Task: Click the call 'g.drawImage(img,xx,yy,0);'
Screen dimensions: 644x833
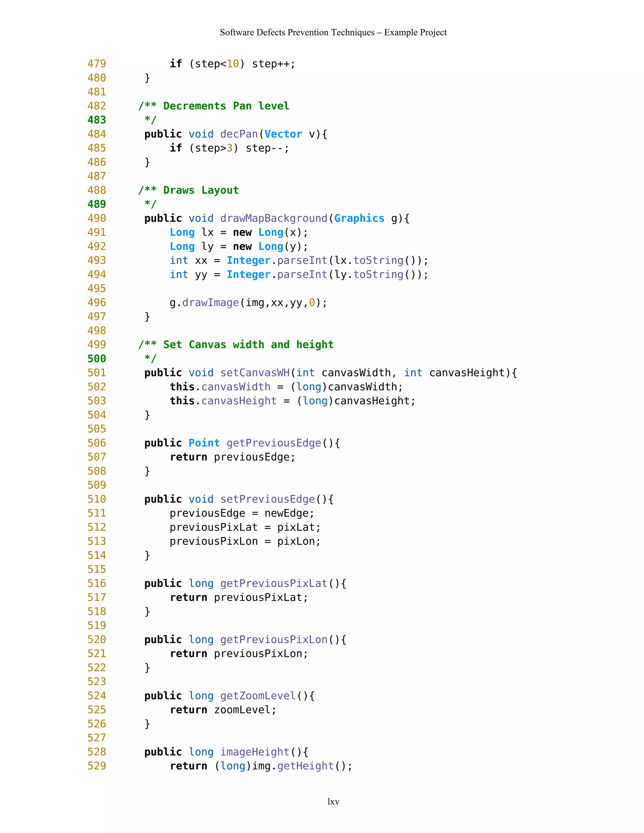Action: pos(248,302)
